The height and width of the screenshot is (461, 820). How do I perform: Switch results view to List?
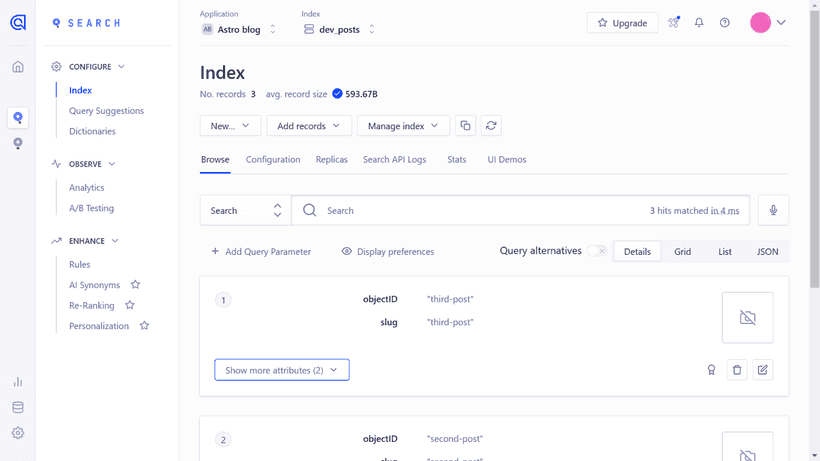coord(724,251)
